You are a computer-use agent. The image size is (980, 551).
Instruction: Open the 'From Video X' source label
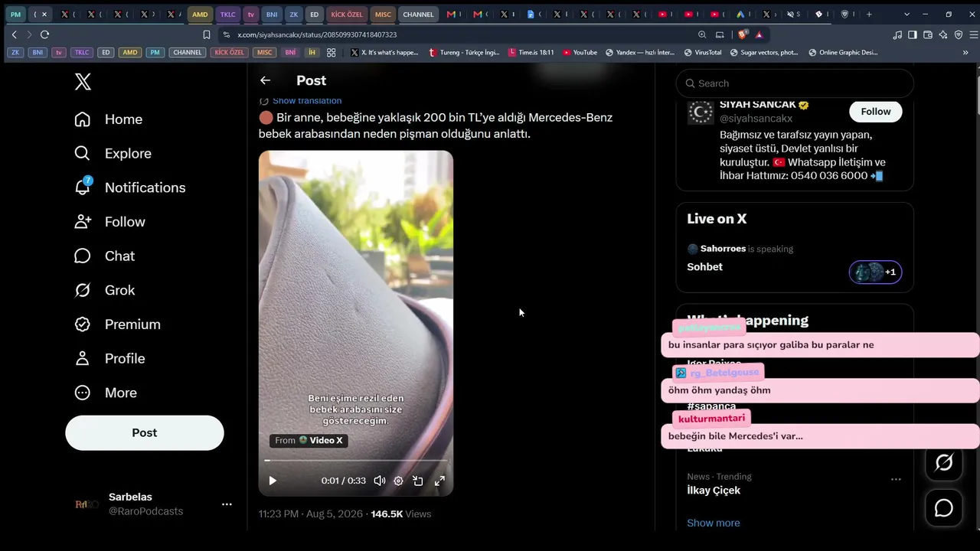(309, 441)
